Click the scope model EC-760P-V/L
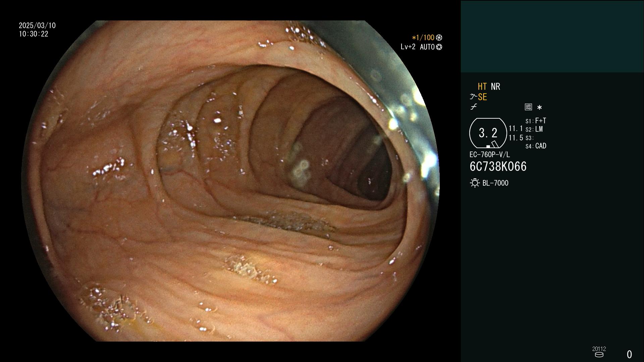Viewport: 644px width, 362px height. click(489, 155)
